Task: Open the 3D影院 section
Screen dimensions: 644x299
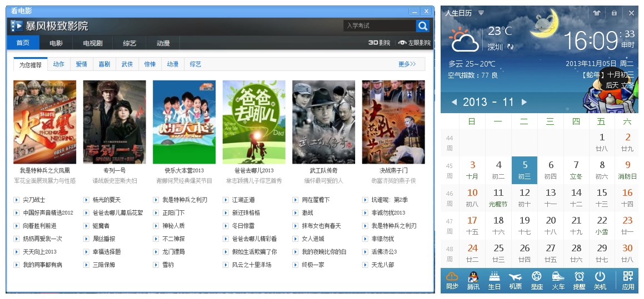Action: [379, 43]
